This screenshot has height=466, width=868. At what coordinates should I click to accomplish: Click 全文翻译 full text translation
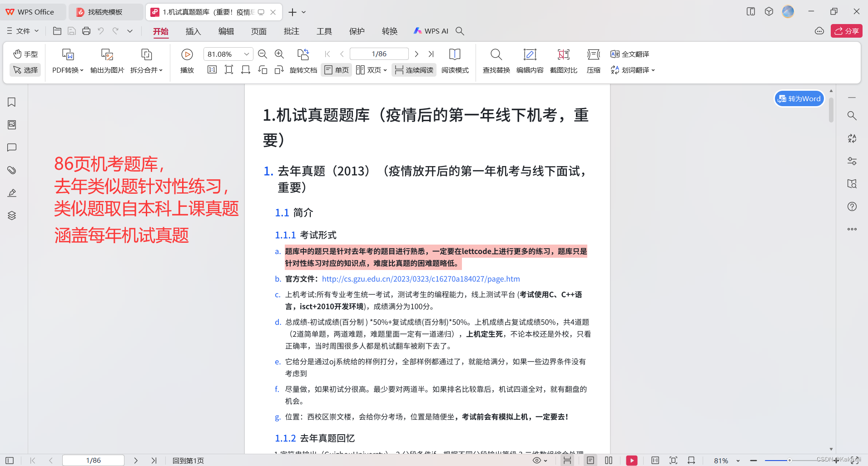[x=630, y=54]
